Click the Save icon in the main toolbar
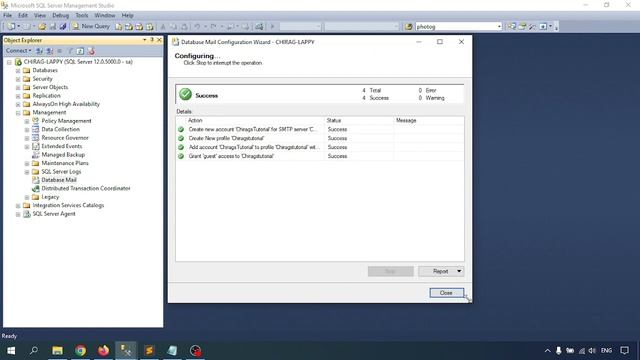The width and height of the screenshot is (640, 360). pyautogui.click(x=53, y=27)
